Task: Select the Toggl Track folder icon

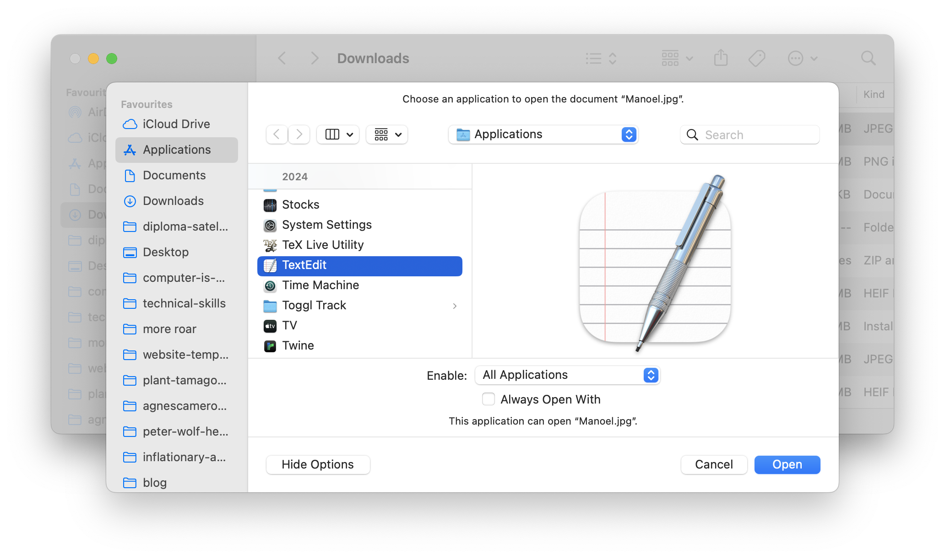Action: 270,306
